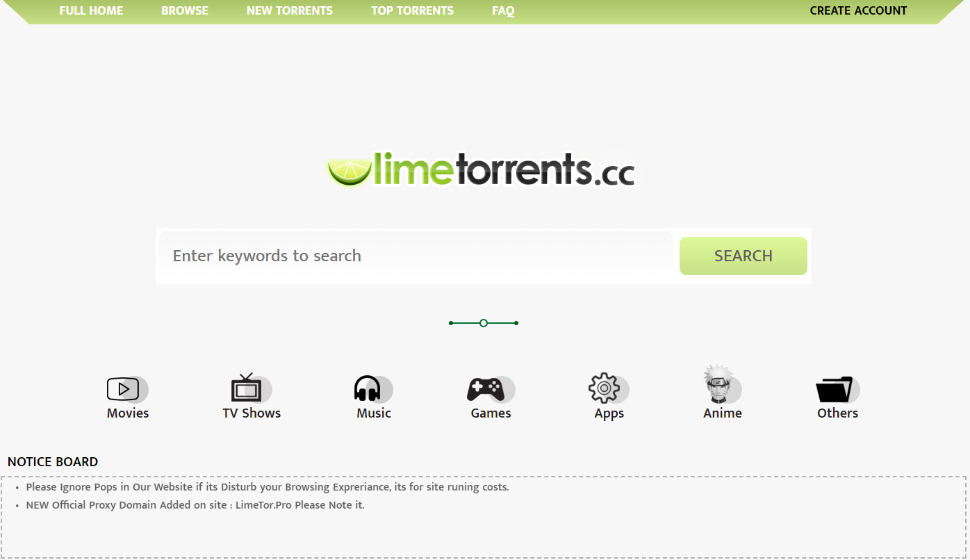Open New Torrents from top navigation
The height and width of the screenshot is (560, 970).
pyautogui.click(x=290, y=11)
